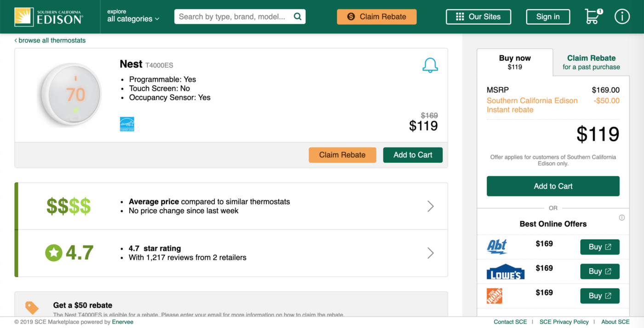
Task: Click the Buy button for Home Depot
Action: tap(600, 296)
